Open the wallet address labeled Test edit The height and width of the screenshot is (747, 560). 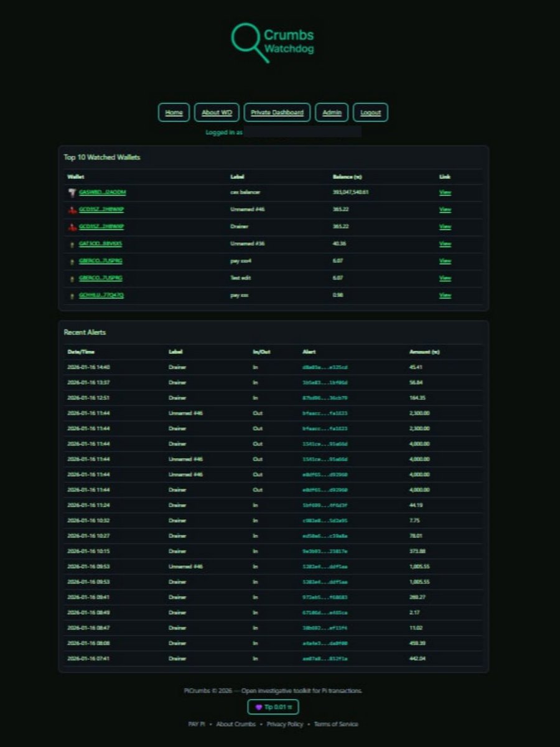(x=101, y=278)
